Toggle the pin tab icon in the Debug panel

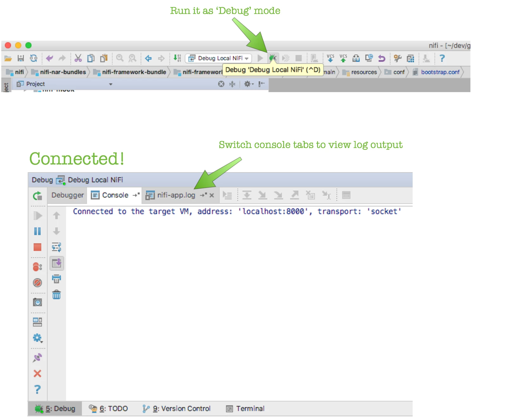(x=37, y=358)
